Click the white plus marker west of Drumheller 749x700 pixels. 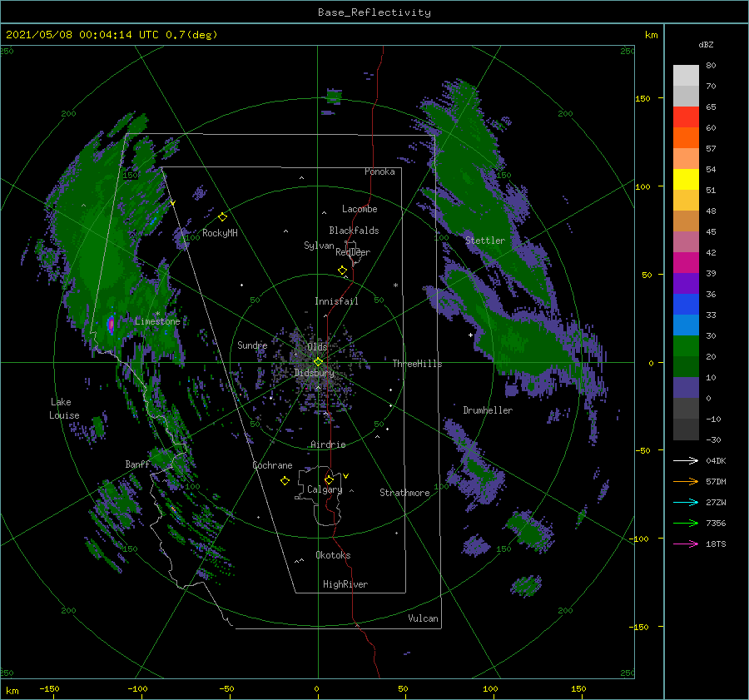pyautogui.click(x=470, y=335)
